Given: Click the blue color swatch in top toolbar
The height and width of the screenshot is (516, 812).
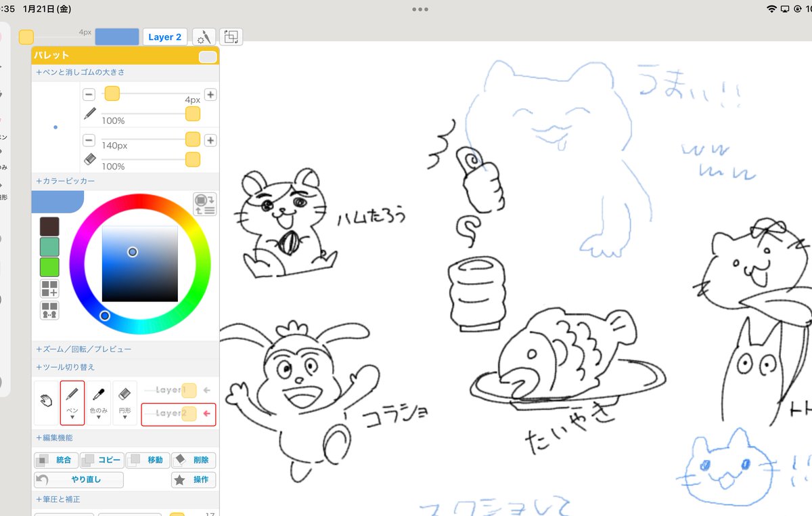Looking at the screenshot, I should tap(117, 37).
